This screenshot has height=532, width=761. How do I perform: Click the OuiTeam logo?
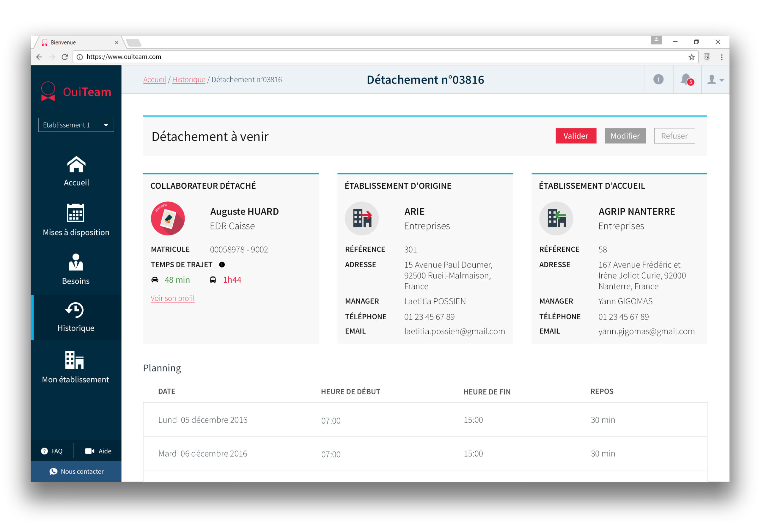pos(76,91)
